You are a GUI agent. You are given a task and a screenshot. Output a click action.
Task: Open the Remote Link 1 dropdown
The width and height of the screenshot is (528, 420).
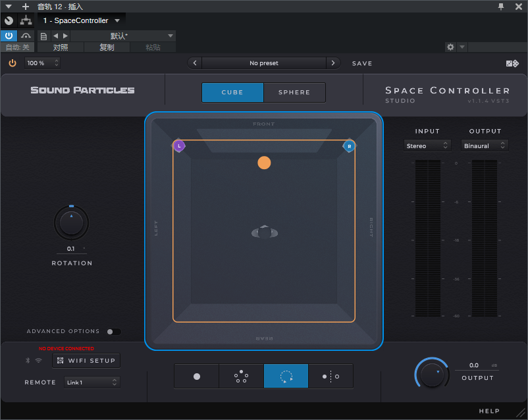click(x=92, y=382)
